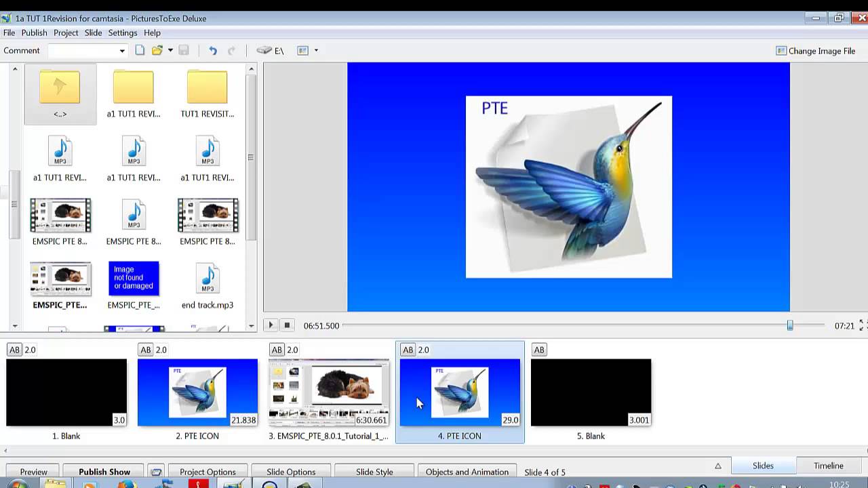Open the Settings menu
This screenshot has width=868, height=488.
click(123, 33)
